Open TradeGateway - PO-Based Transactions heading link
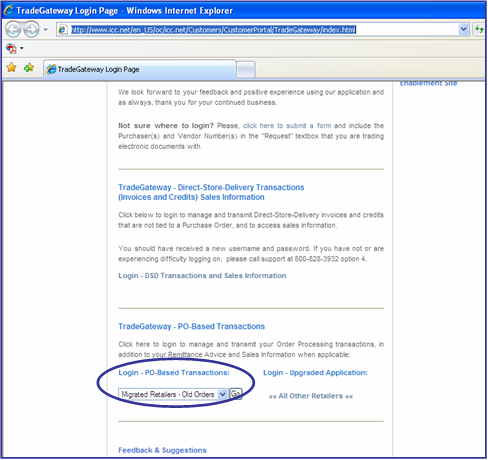The image size is (488, 460). coord(191,326)
